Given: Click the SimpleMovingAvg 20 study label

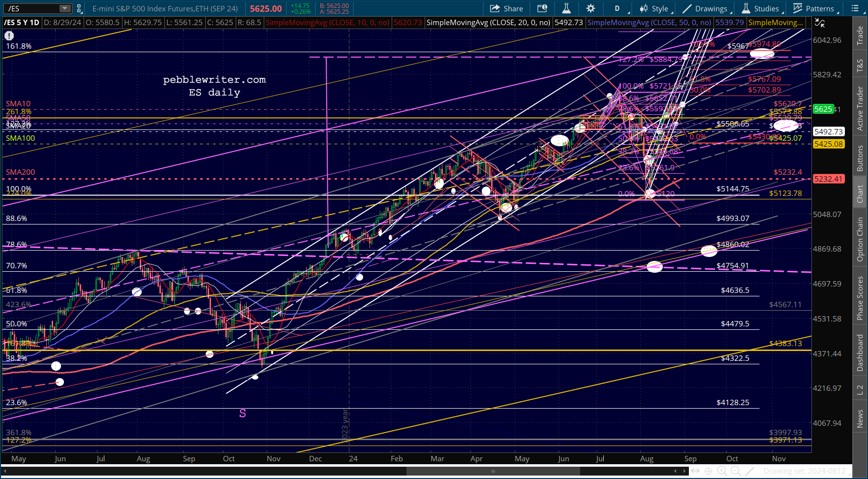Looking at the screenshot, I should [488, 23].
